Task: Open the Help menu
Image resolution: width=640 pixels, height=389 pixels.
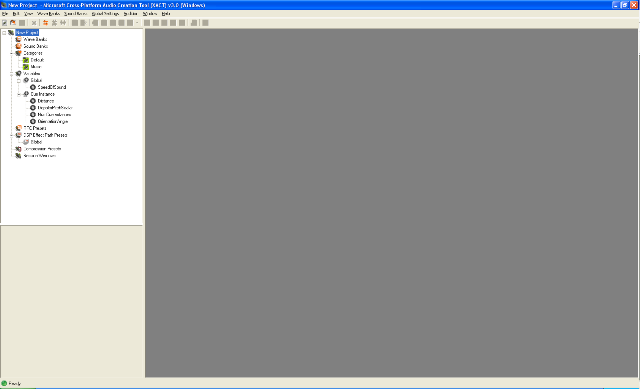Action: pyautogui.click(x=166, y=14)
